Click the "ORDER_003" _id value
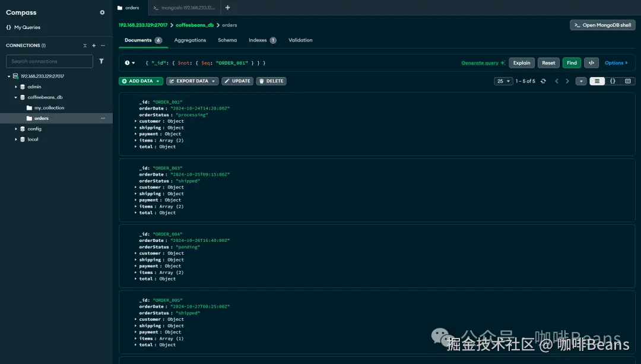The height and width of the screenshot is (364, 641). point(167,168)
